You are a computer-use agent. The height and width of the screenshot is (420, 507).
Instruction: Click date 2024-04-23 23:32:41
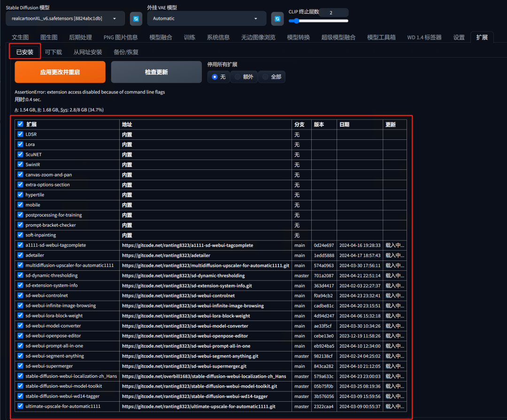click(x=360, y=296)
